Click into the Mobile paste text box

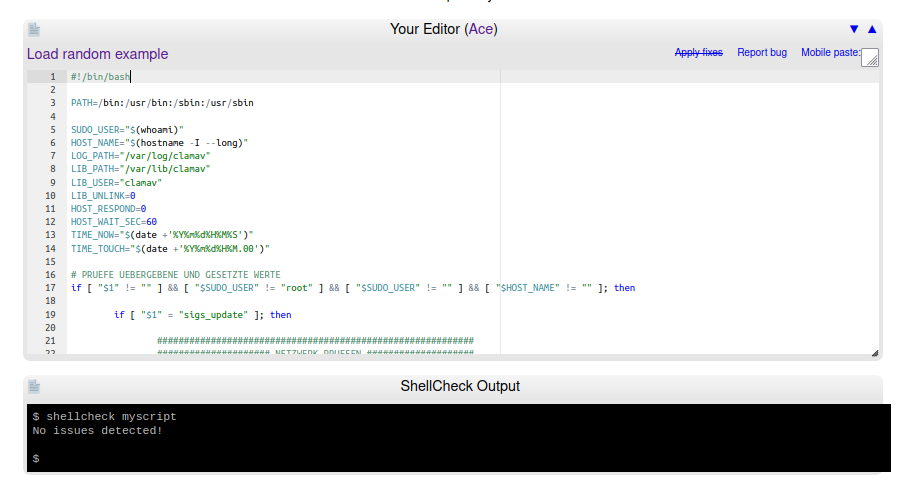pyautogui.click(x=870, y=57)
